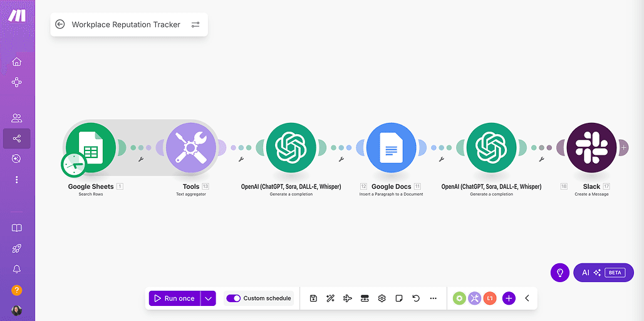Screen dimensions: 644x321
Task: Go back using arrow beside scenario name
Action: point(60,24)
